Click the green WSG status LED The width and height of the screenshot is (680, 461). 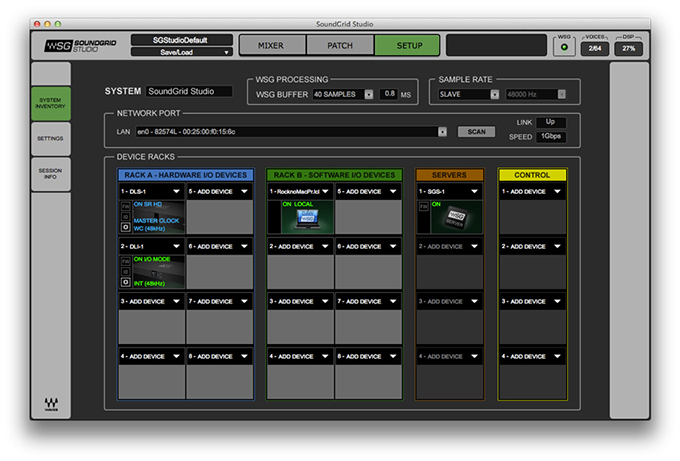[x=564, y=47]
